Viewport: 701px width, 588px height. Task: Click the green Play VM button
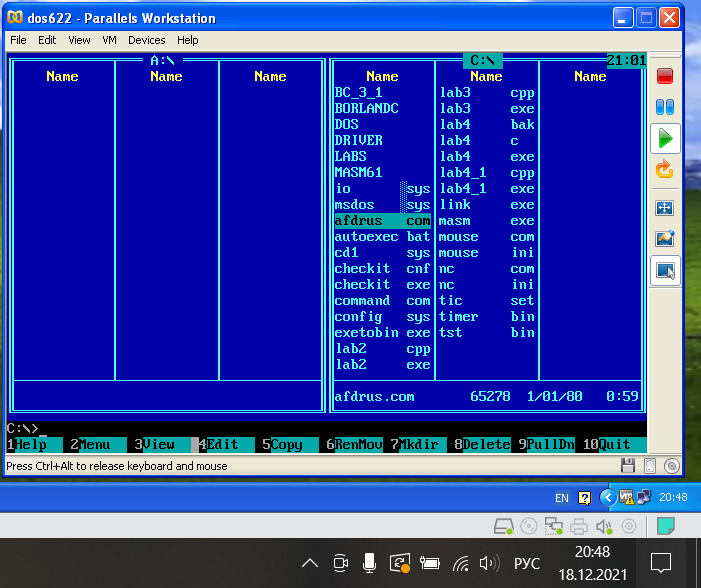pyautogui.click(x=665, y=139)
